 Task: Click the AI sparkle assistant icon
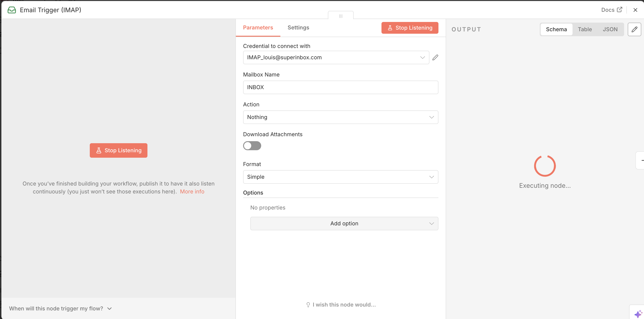tap(638, 314)
